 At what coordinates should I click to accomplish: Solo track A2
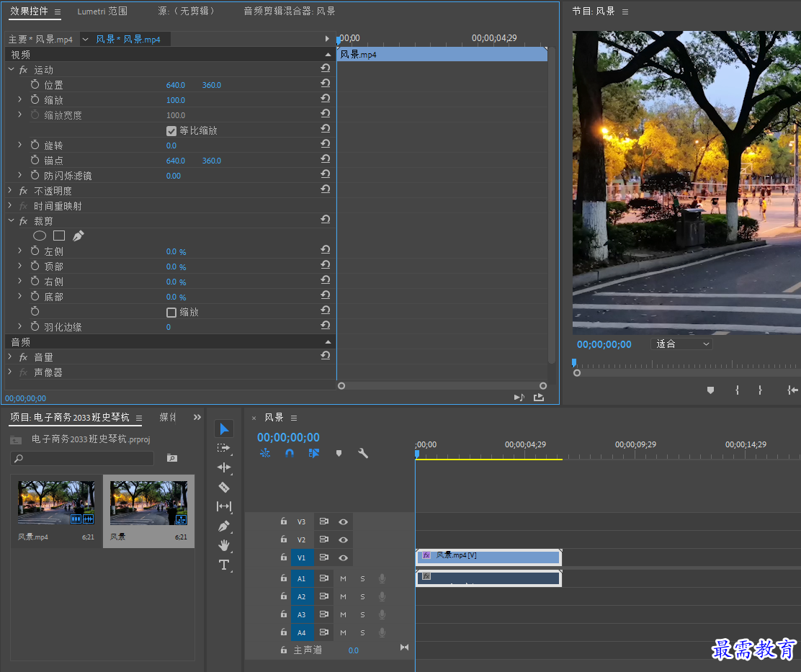(363, 596)
